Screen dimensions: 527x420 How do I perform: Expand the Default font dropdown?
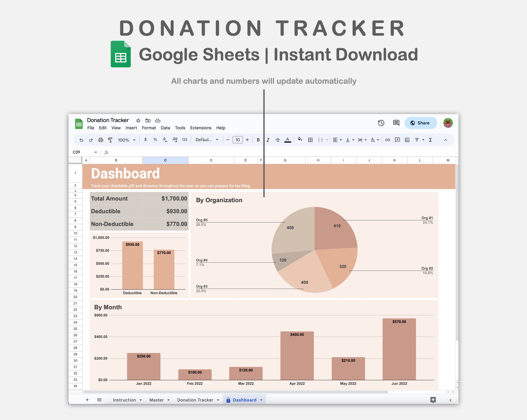point(207,140)
